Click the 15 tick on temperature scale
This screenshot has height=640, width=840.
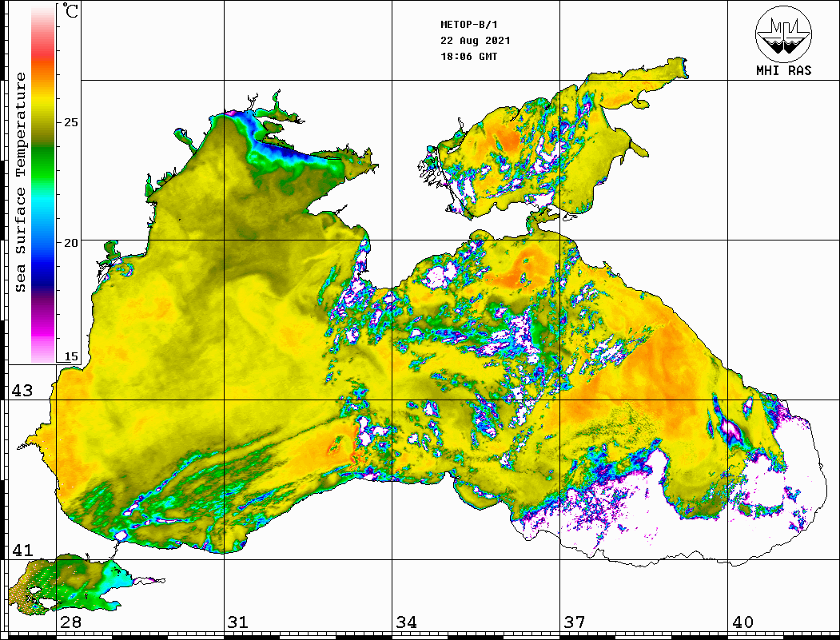[71, 356]
